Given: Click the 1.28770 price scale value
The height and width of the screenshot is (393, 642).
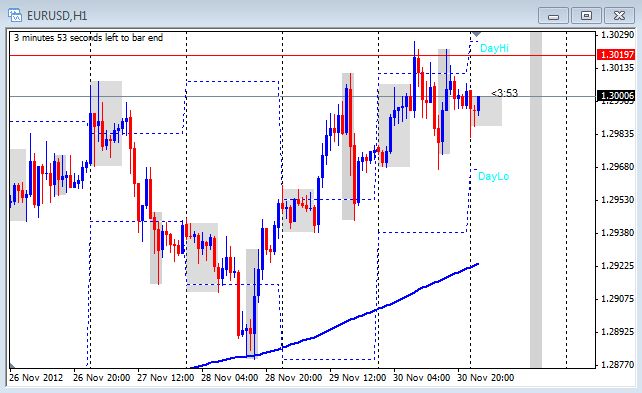Looking at the screenshot, I should click(617, 365).
